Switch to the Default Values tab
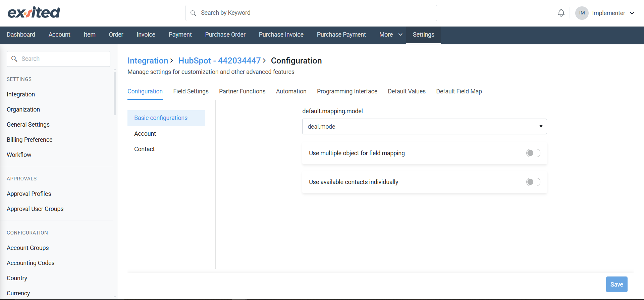This screenshot has width=644, height=300. (407, 92)
